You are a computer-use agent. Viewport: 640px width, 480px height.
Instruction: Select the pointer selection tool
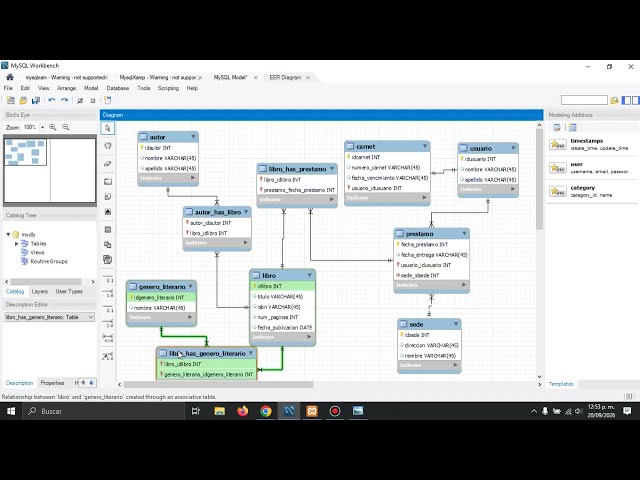pyautogui.click(x=108, y=128)
